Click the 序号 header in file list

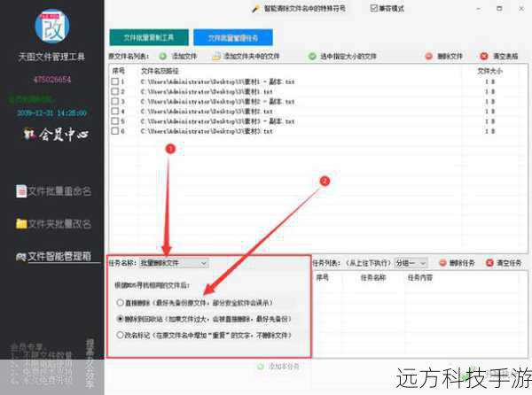point(119,71)
